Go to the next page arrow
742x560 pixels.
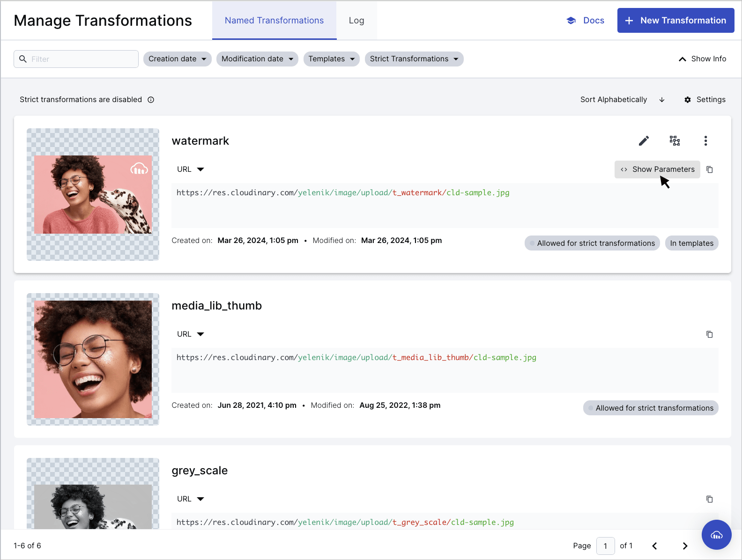685,546
